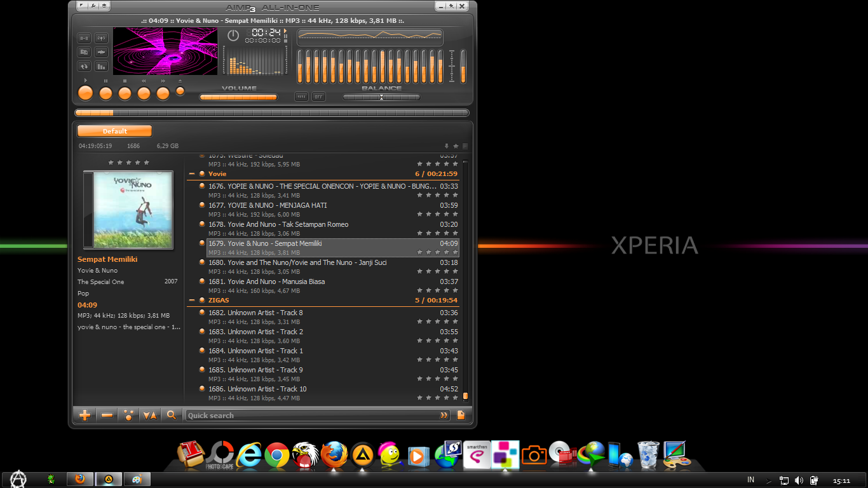Click the minus icon to remove files

click(x=107, y=416)
